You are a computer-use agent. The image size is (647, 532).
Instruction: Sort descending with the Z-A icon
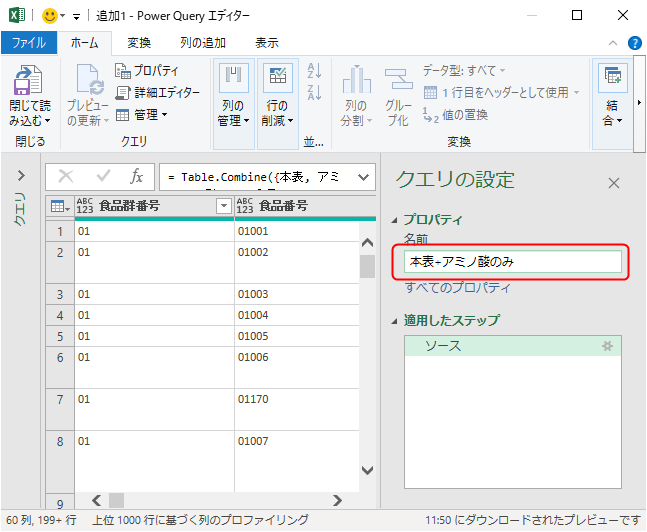[x=314, y=92]
